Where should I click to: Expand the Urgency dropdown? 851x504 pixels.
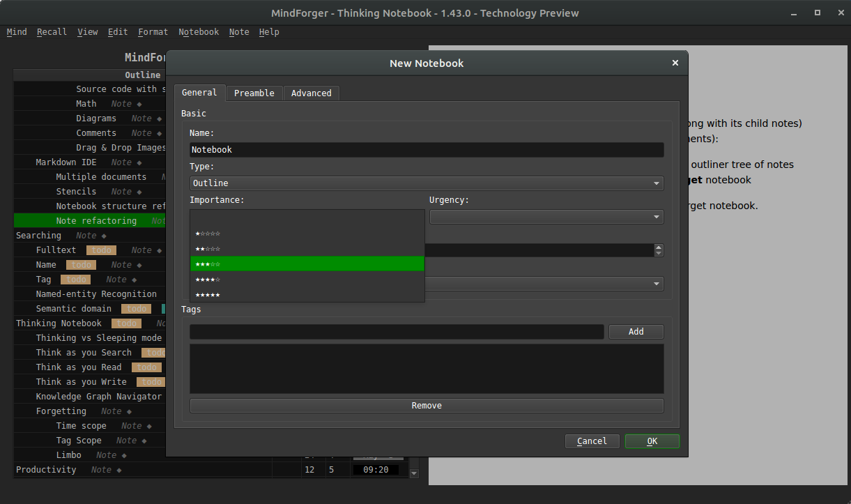[546, 217]
